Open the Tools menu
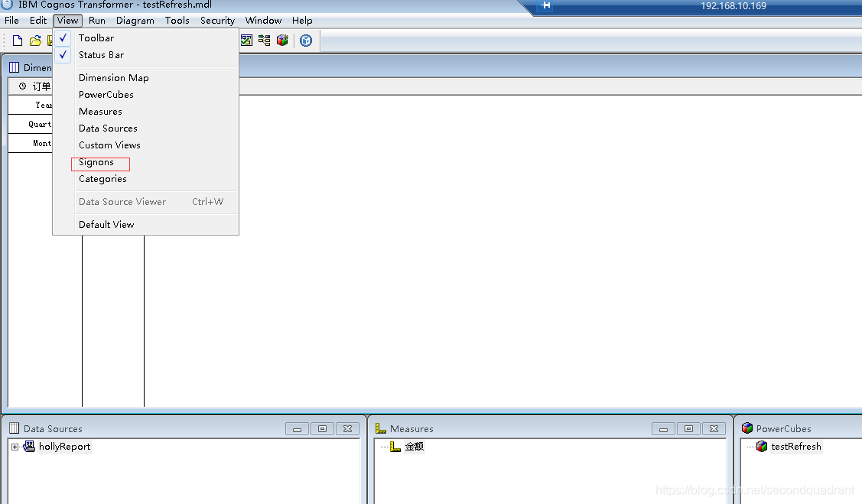 tap(177, 21)
